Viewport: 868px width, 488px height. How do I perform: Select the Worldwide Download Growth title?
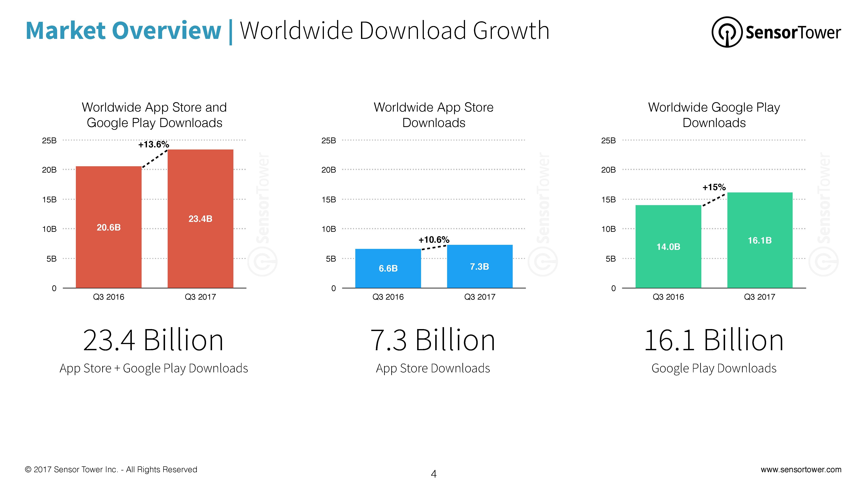pos(394,31)
